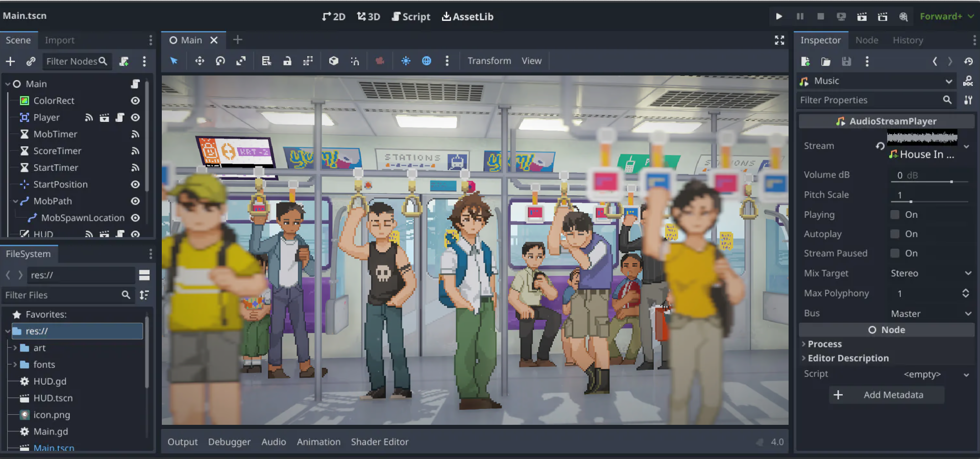Expand the art folder
Screen dimensions: 980x459
pos(15,348)
